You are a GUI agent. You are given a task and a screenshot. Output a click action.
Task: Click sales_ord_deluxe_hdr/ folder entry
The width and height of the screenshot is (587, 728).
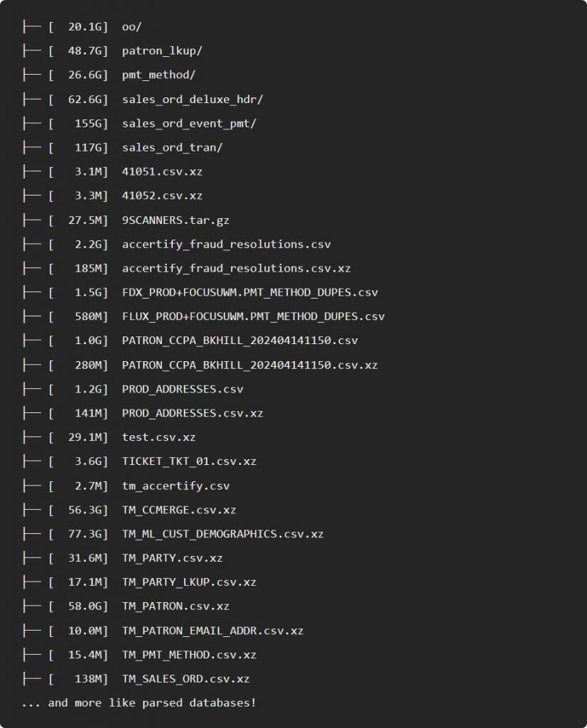click(192, 100)
